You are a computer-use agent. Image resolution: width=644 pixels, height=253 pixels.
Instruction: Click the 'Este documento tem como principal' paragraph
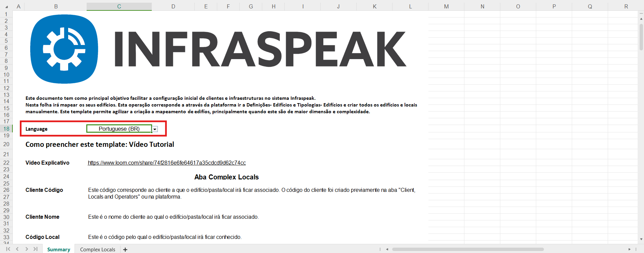pos(221,105)
